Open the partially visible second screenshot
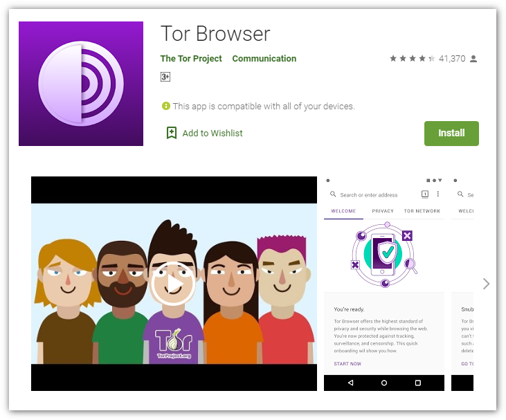 point(462,284)
